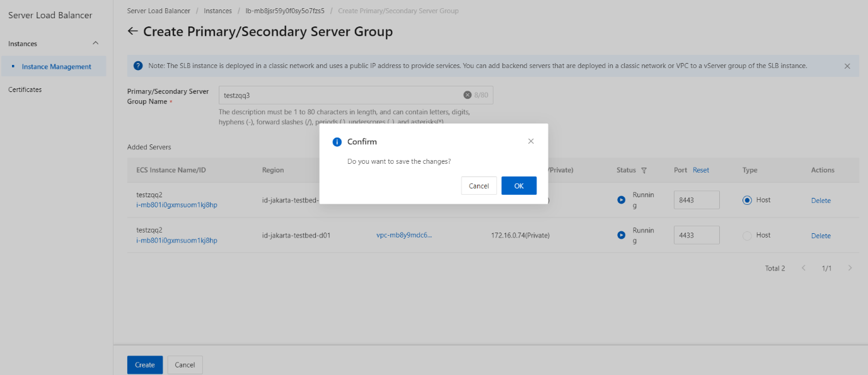
Task: Go to Server Load Balancer breadcrumb
Action: pyautogui.click(x=159, y=11)
